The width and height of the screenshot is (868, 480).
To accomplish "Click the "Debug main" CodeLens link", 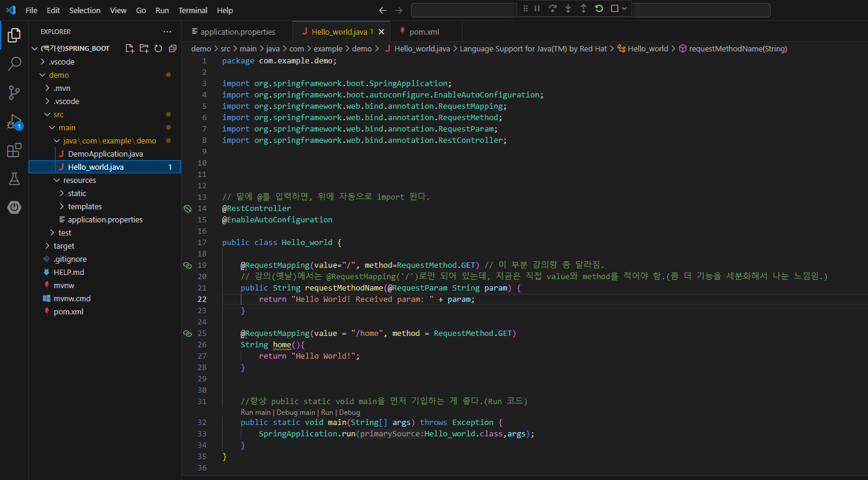I will pyautogui.click(x=296, y=412).
